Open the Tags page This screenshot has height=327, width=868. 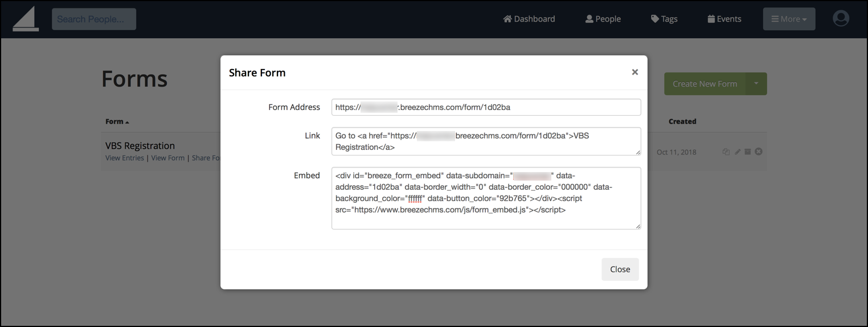(664, 19)
